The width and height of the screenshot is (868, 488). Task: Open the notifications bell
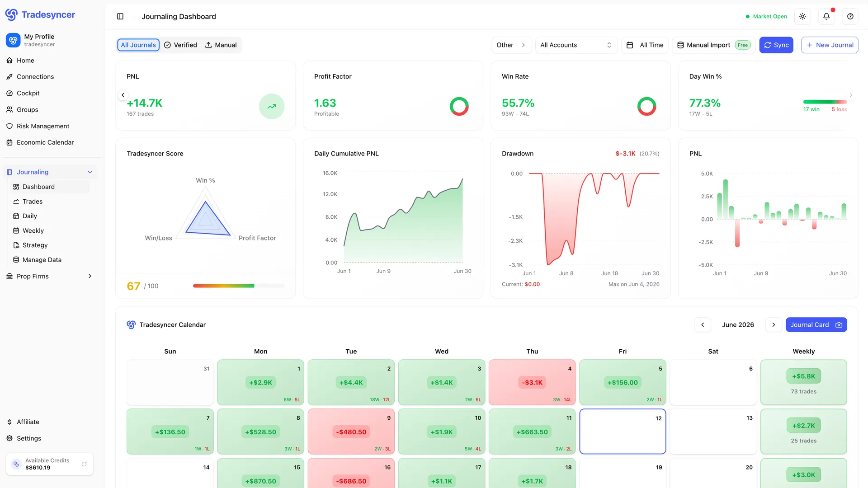pyautogui.click(x=826, y=16)
